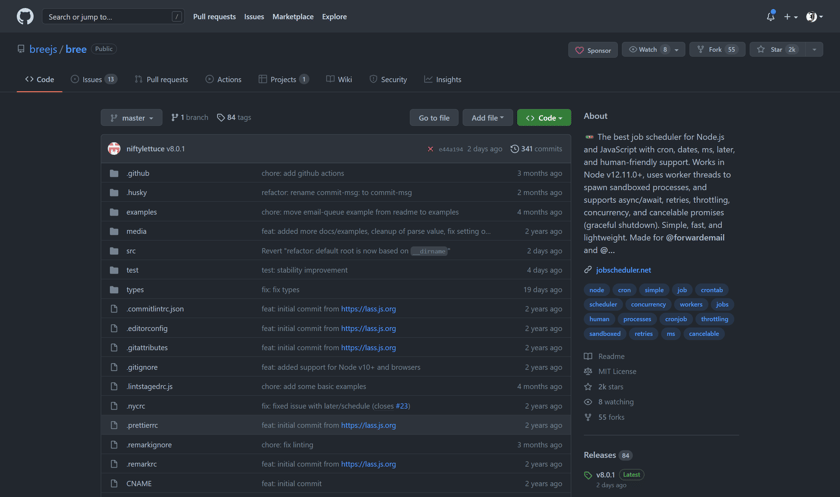Switch to the Issues tab
The width and height of the screenshot is (840, 497).
coord(94,79)
